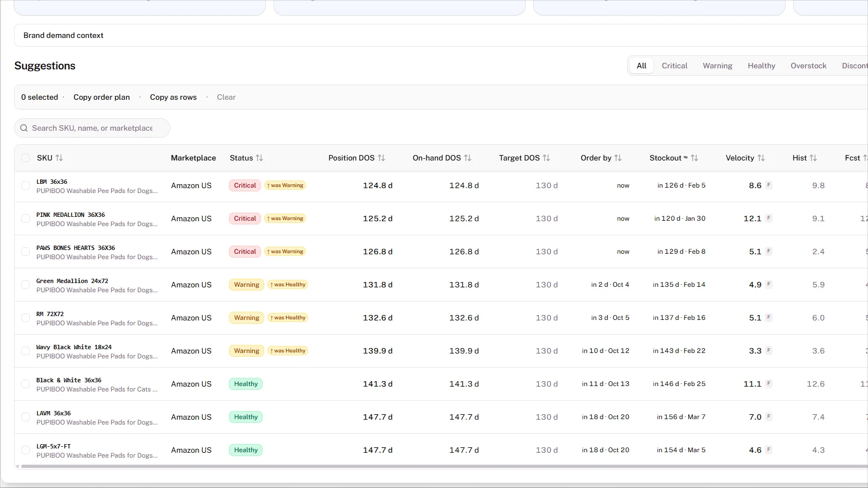
Task: Tick the Wavy Black White 18x24 checkbox
Action: [25, 351]
